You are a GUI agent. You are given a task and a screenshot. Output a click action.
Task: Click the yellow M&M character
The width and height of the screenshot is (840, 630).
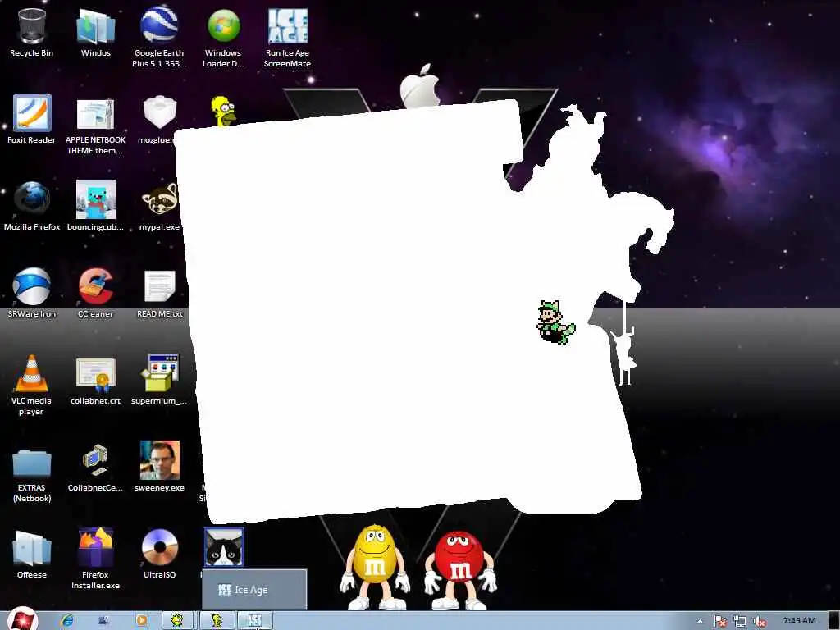(x=375, y=568)
